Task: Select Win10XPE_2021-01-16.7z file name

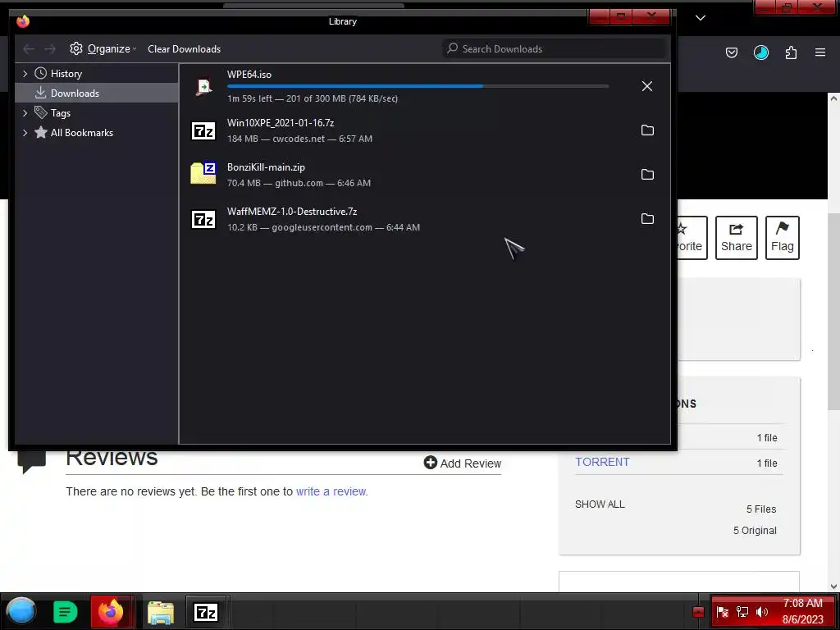Action: tap(281, 123)
